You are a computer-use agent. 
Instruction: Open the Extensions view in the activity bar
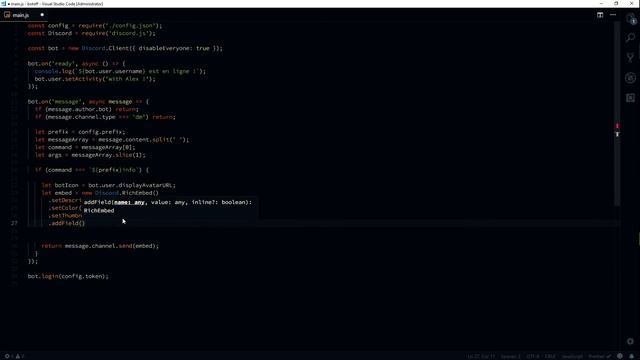631,98
